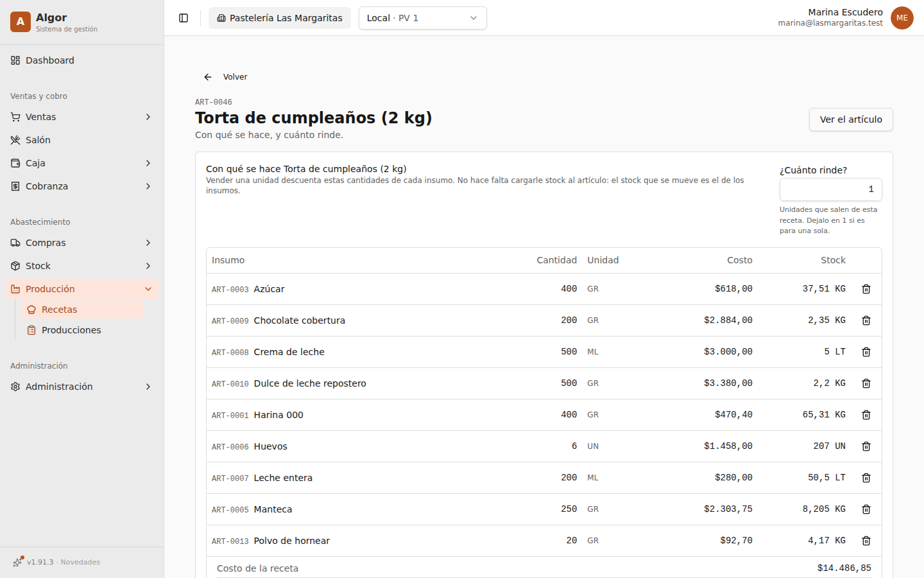Open the Salón section
The image size is (924, 578).
coord(82,140)
